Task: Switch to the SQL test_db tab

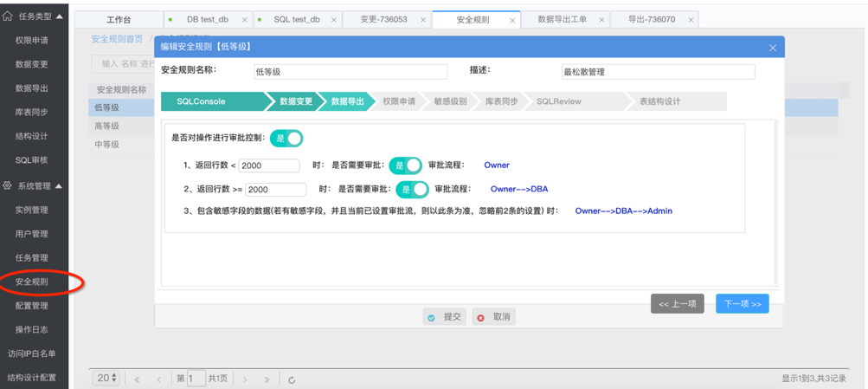Action: pos(297,19)
